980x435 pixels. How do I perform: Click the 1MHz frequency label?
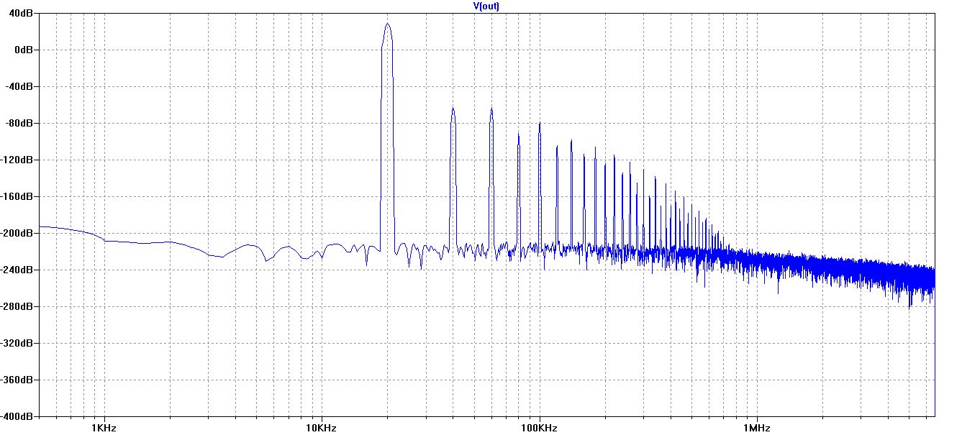[756, 428]
